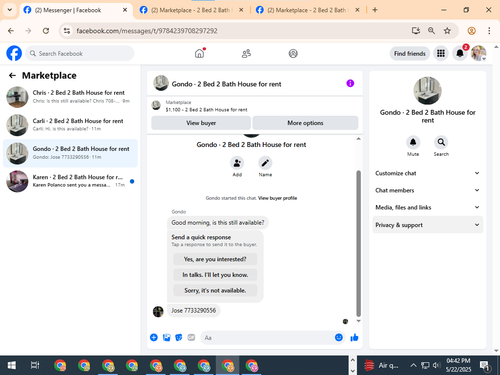The image size is (500, 375).
Task: Switch to second Marketplace browser tab
Action: pyautogui.click(x=191, y=10)
